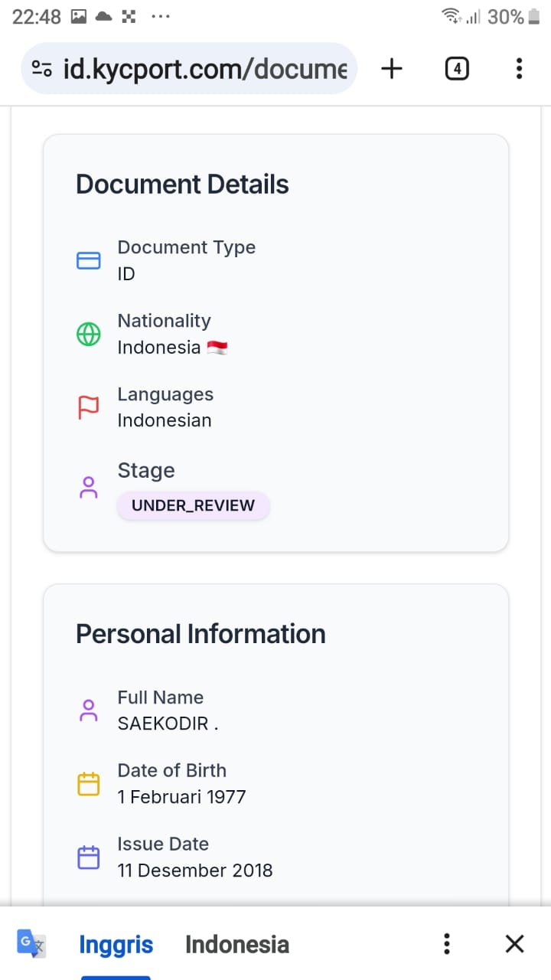Close the translate bar
Viewport: 551px width, 980px height.
point(515,943)
